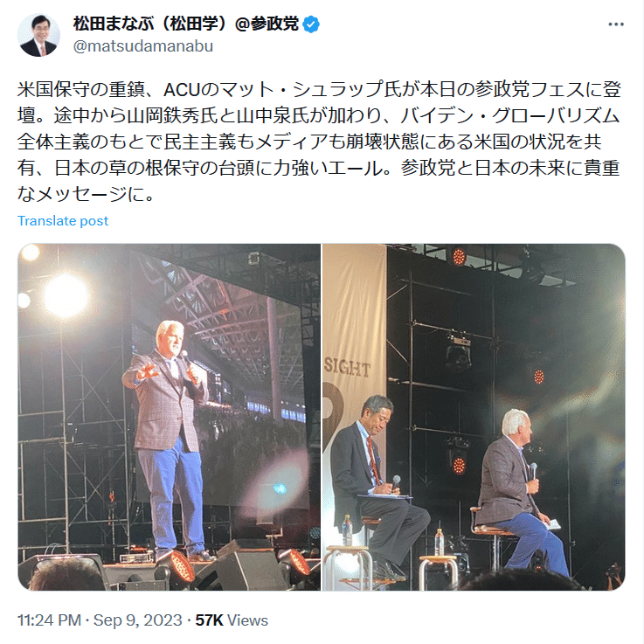Open the author's profile avatar photo
Image resolution: width=644 pixels, height=644 pixels.
tap(38, 35)
